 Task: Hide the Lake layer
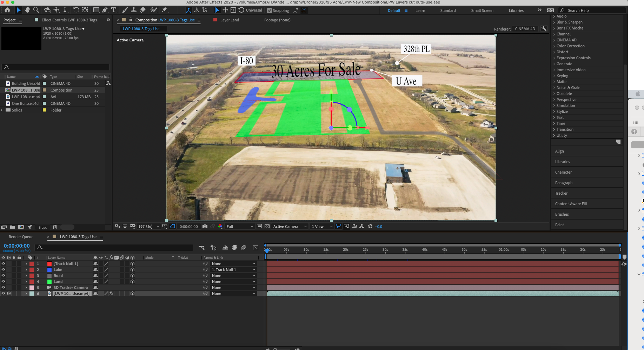[x=3, y=269]
